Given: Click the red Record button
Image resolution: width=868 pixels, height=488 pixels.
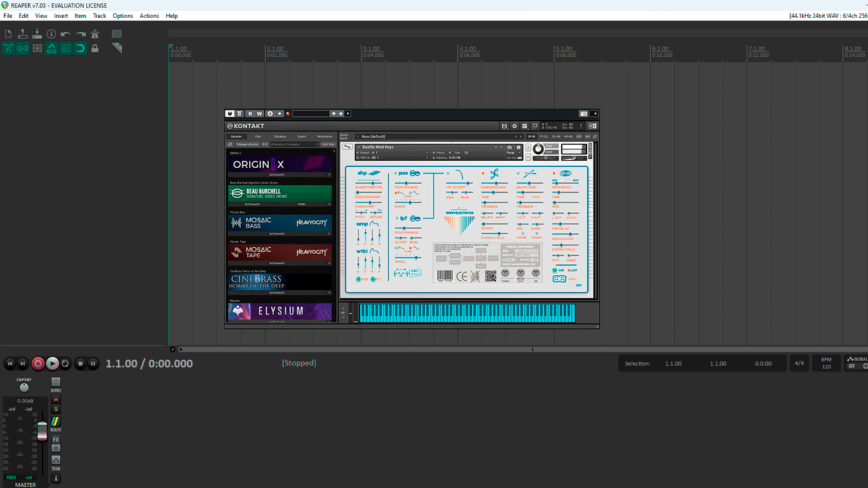Looking at the screenshot, I should tap(38, 363).
